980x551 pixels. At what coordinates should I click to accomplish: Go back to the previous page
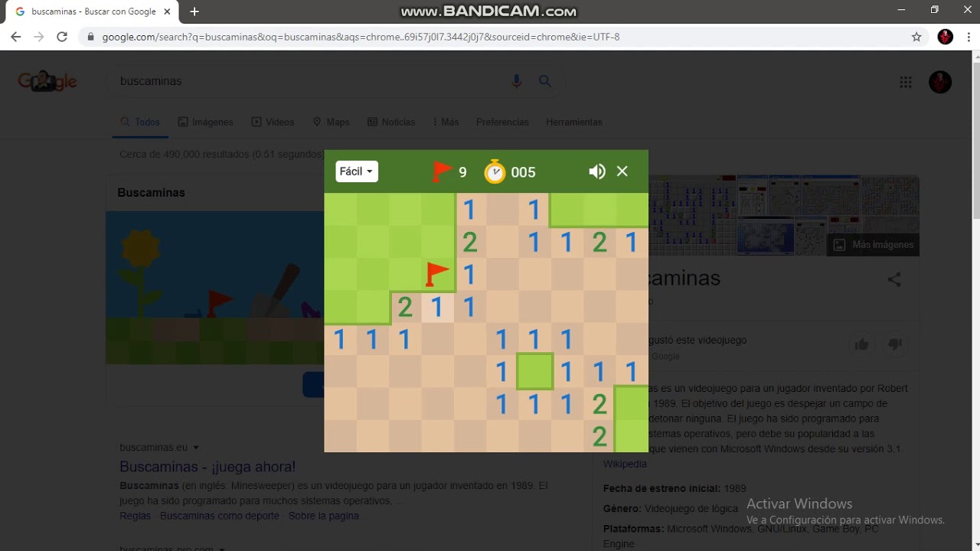(16, 37)
